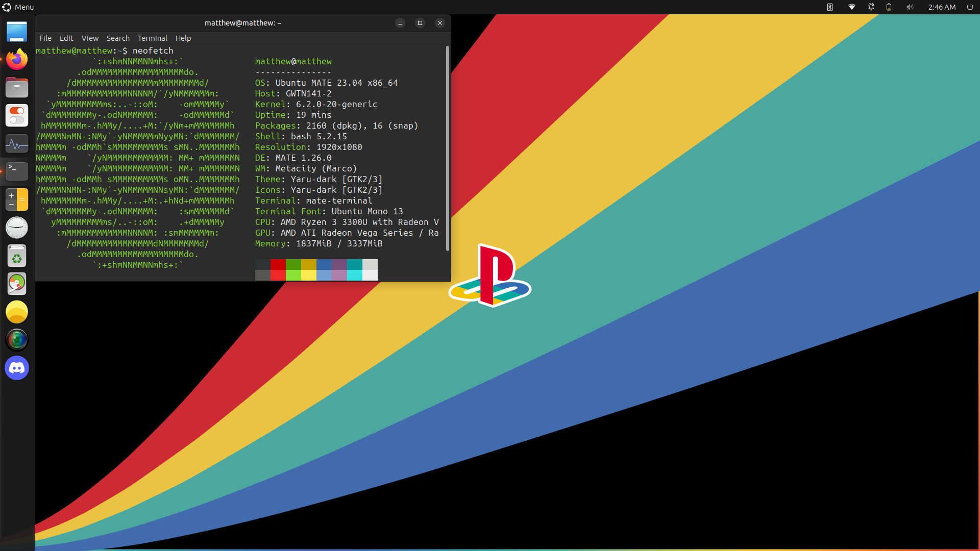Click the muted volume indicator
Screen dimensions: 980x551
click(x=910, y=7)
